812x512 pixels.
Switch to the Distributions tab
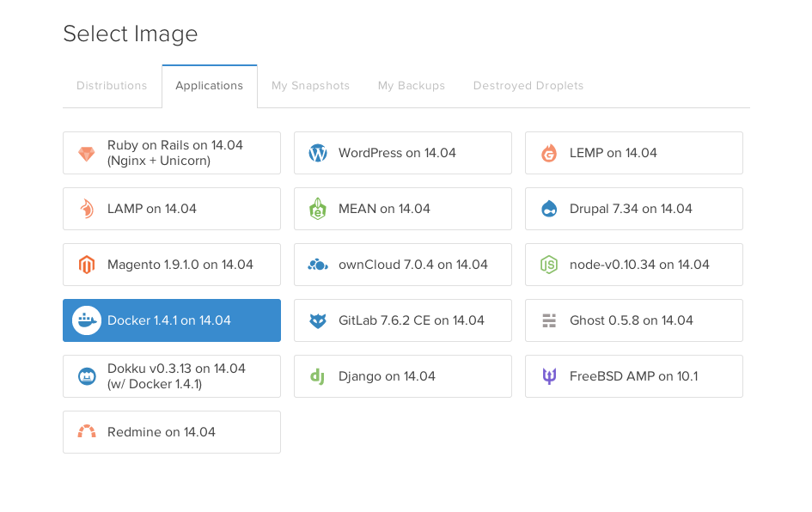tap(112, 85)
